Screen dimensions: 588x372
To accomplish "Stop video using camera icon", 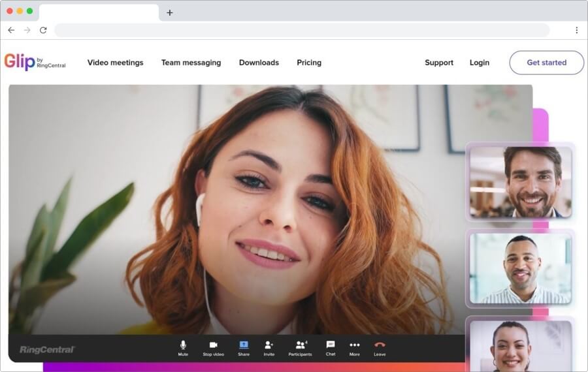I will point(214,348).
